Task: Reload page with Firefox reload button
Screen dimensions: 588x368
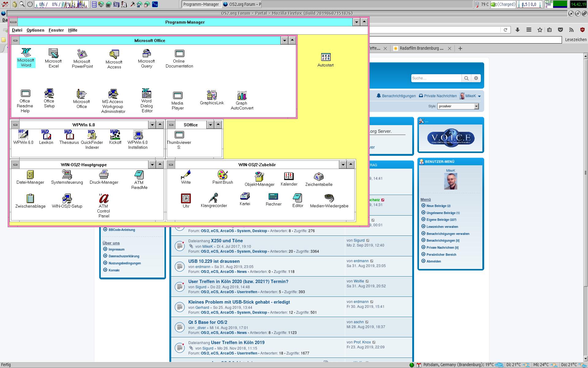Action: (x=505, y=30)
